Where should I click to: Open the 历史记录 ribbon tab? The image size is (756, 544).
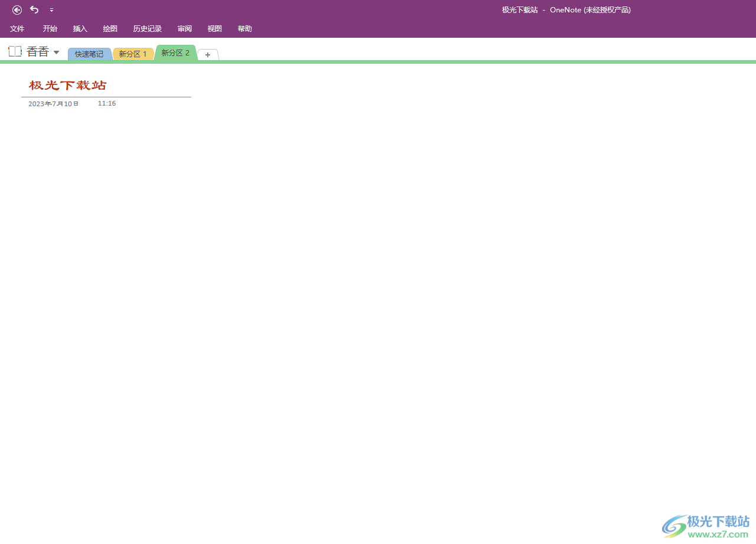coord(148,28)
